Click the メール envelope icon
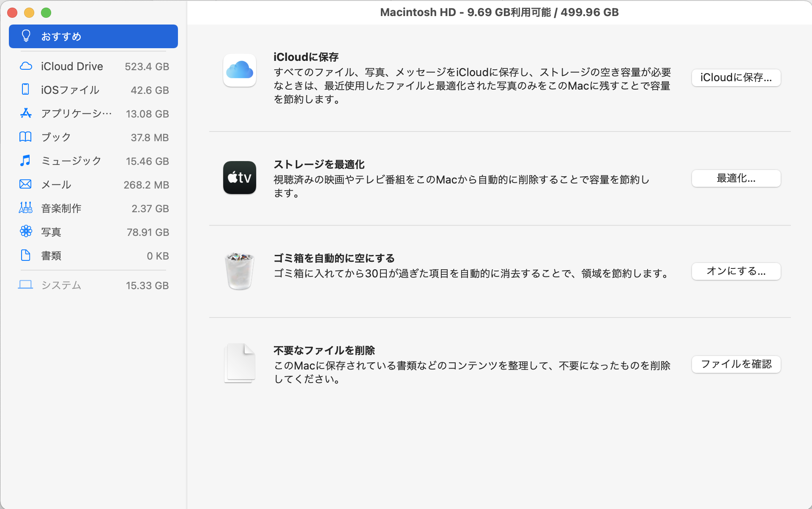 point(25,184)
